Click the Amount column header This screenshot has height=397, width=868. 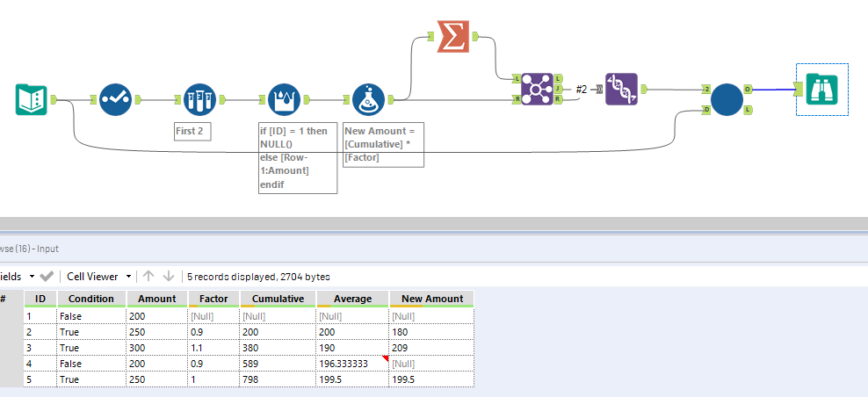pyautogui.click(x=157, y=299)
